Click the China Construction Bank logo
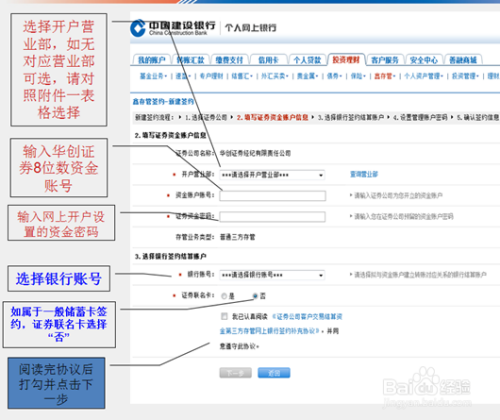 pyautogui.click(x=173, y=28)
